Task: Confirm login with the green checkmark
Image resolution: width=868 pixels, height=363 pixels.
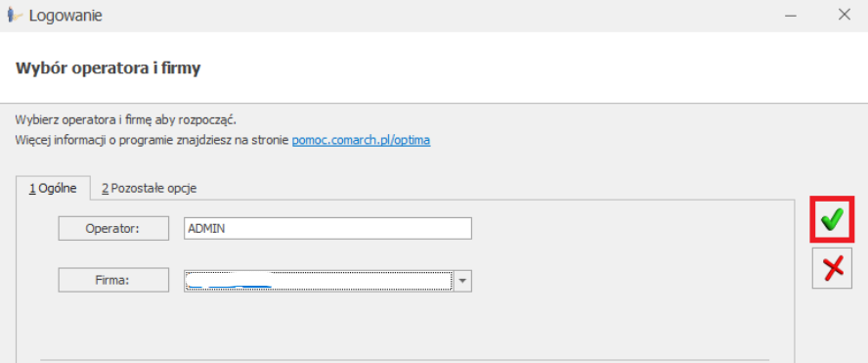Action: [832, 219]
